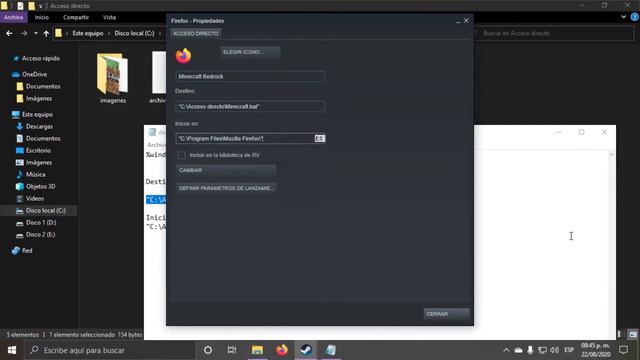Maximize the Notepad window behind
The image size is (640, 360).
point(581,132)
